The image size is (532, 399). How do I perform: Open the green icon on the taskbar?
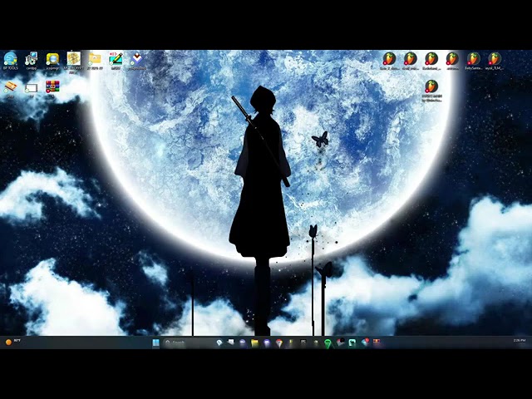pyautogui.click(x=328, y=343)
